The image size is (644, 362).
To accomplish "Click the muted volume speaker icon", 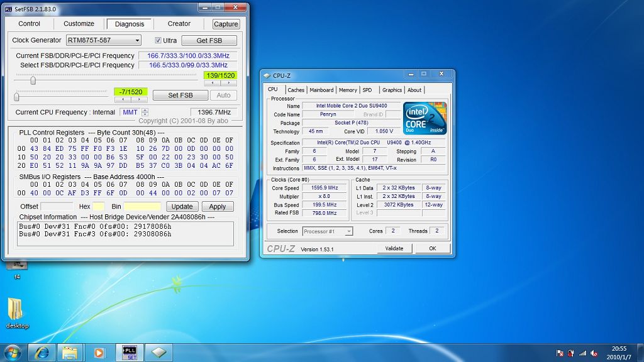I will (x=594, y=353).
